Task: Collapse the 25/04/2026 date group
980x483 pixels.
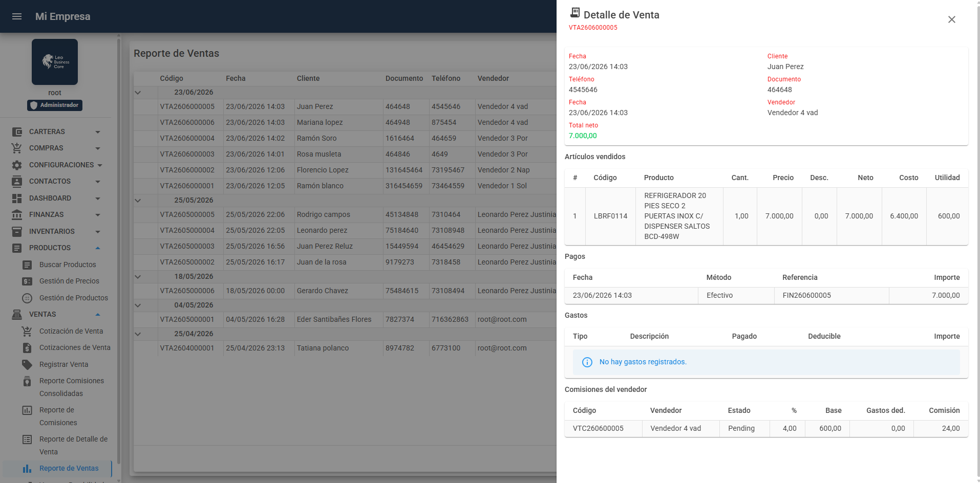Action: (x=138, y=334)
